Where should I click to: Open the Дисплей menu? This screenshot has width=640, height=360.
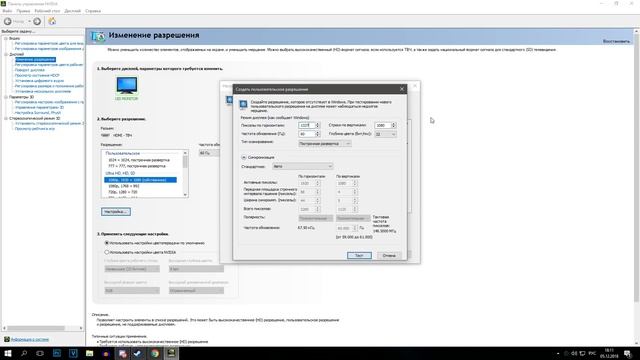tap(73, 11)
